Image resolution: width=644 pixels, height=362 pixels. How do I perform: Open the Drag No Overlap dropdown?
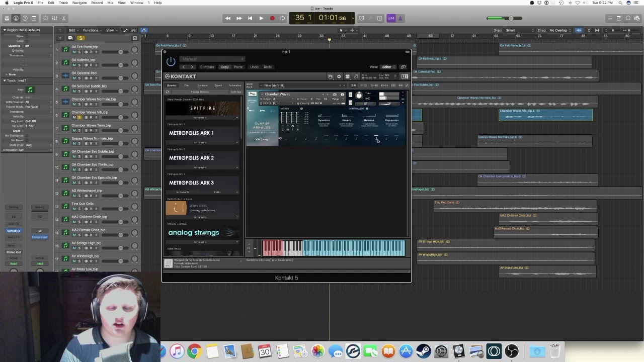coord(560,30)
